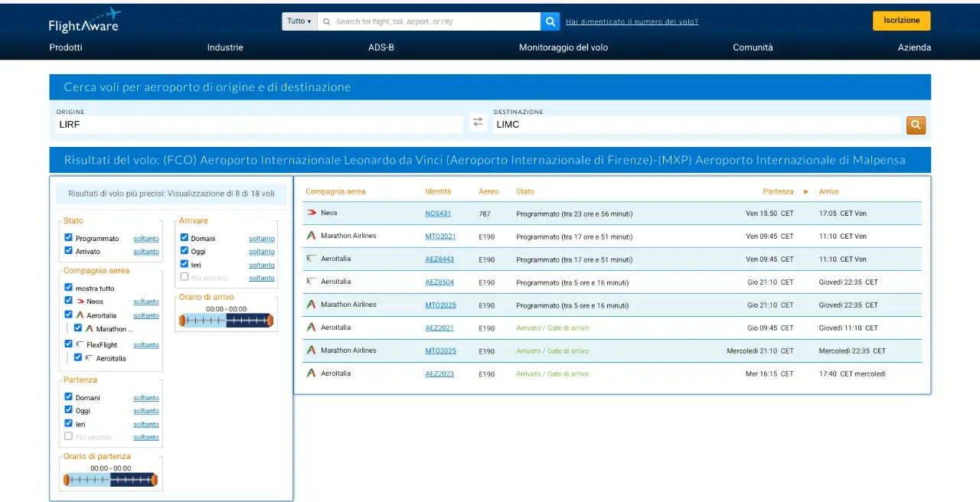Click the Marathon icon in the airline filter
Image resolution: width=980 pixels, height=502 pixels.
[89, 329]
